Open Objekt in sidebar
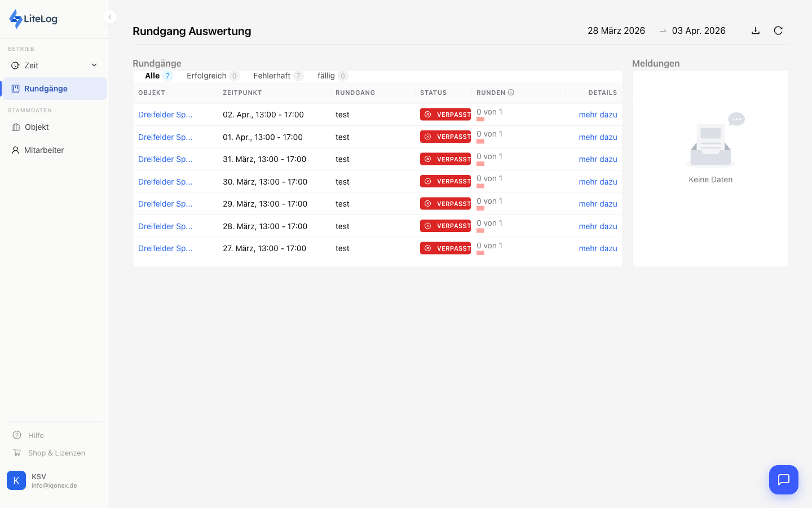This screenshot has width=812, height=508. tap(37, 127)
